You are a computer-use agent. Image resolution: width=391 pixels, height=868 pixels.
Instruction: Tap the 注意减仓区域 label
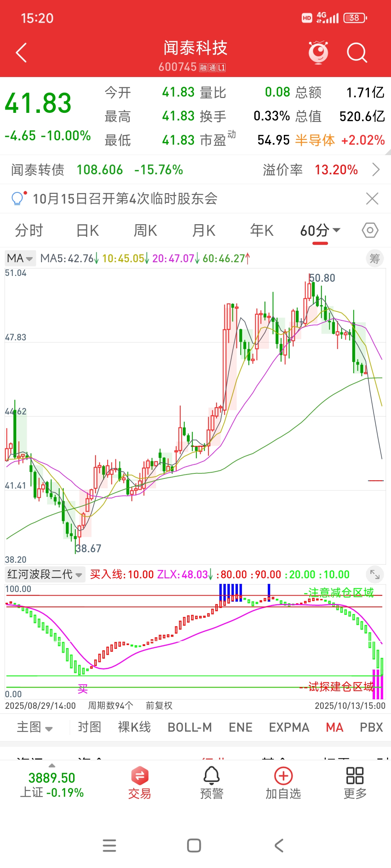click(341, 592)
